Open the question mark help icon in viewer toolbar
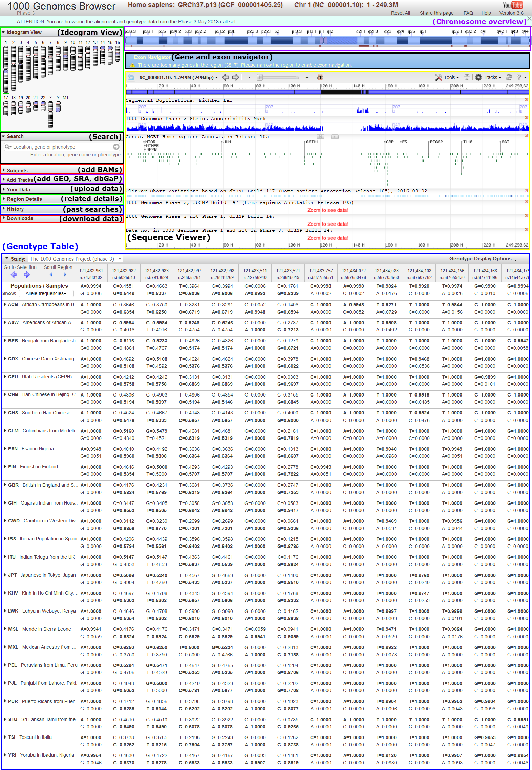The height and width of the screenshot is (770, 532). coord(519,77)
